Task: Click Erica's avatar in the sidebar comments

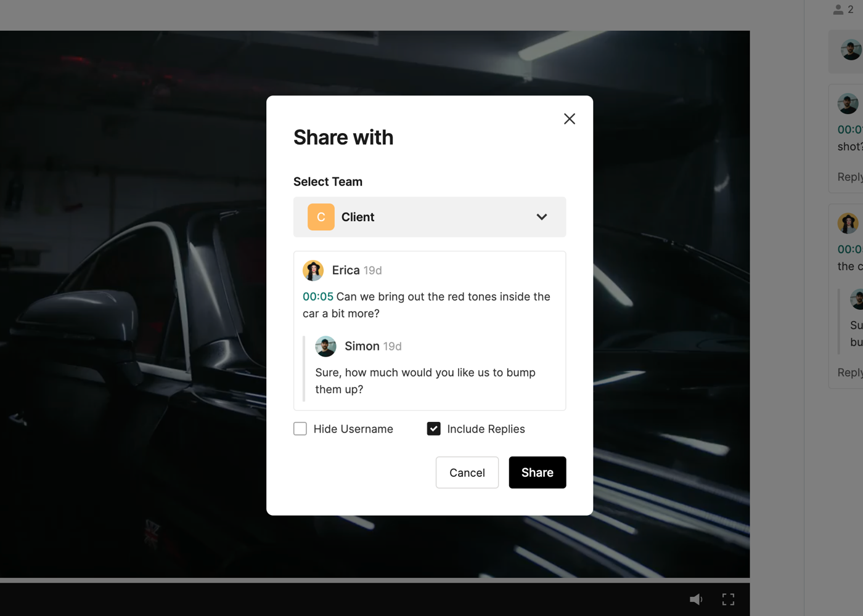Action: tap(848, 223)
